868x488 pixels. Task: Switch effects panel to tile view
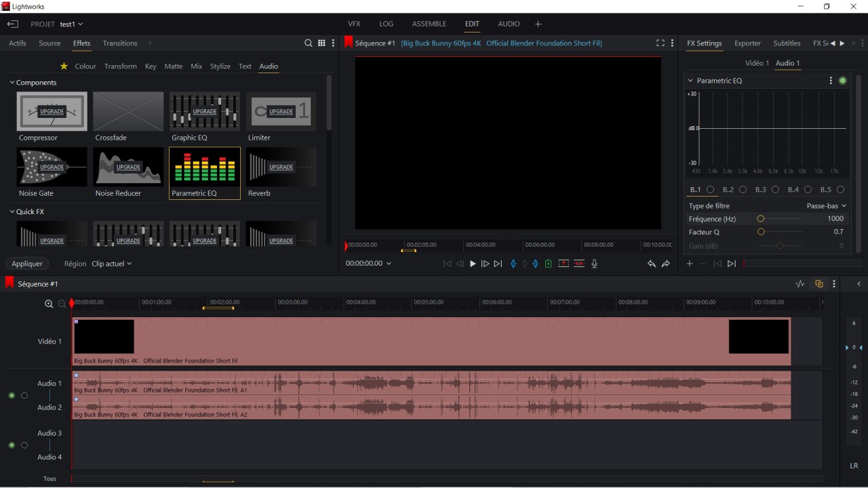click(x=321, y=43)
